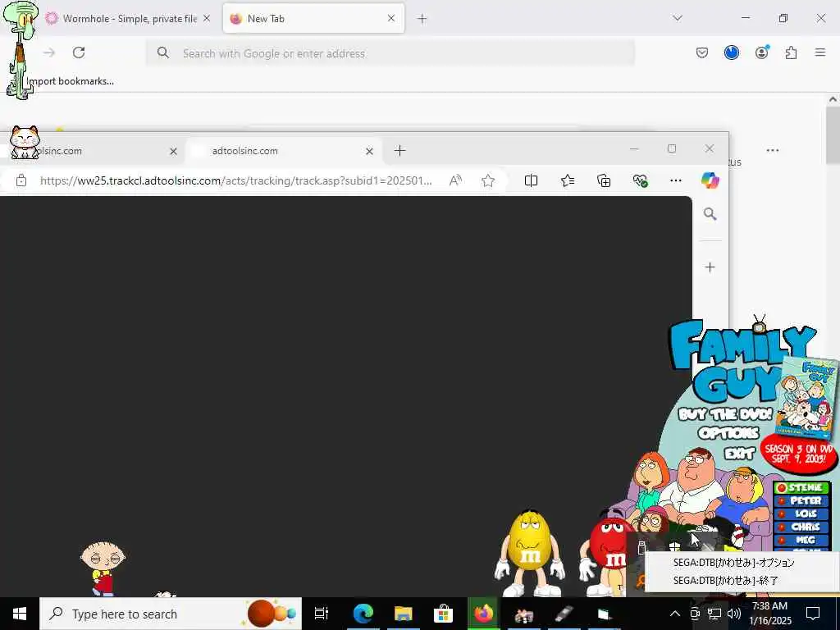Image resolution: width=840 pixels, height=630 pixels.
Task: Open volume control in system tray
Action: tap(734, 614)
